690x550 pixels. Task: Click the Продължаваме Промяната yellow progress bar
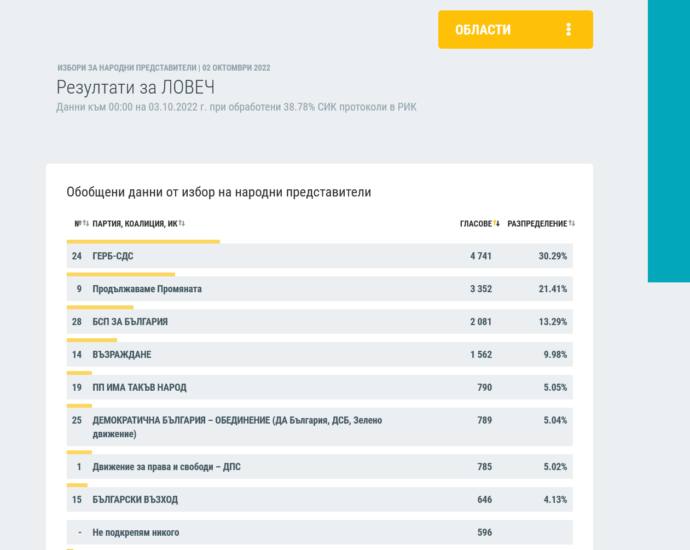121,275
